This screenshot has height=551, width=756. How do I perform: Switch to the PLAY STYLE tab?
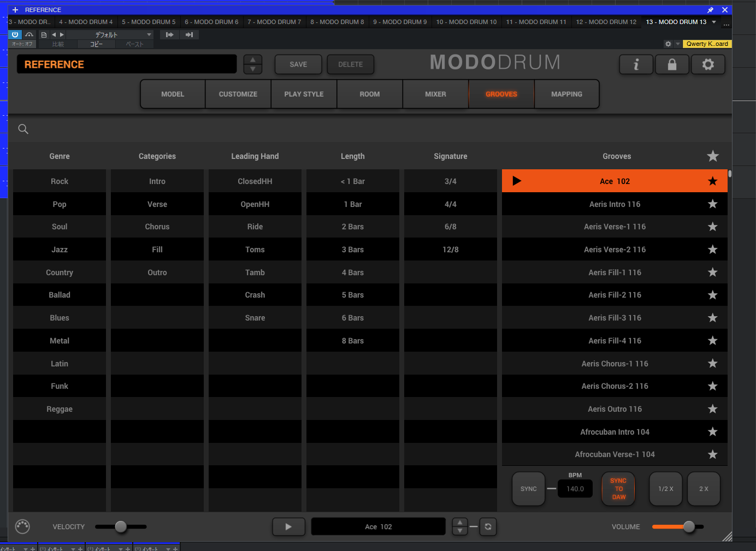(x=304, y=94)
